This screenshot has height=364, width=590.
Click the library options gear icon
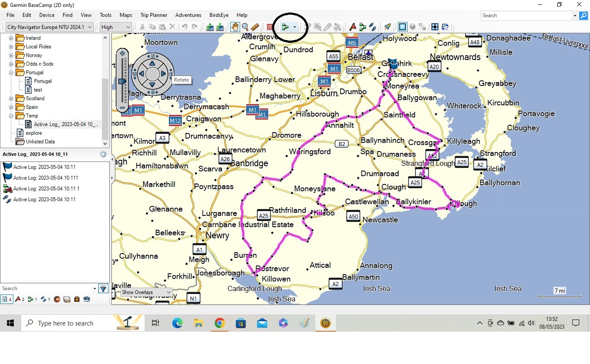pos(103,154)
